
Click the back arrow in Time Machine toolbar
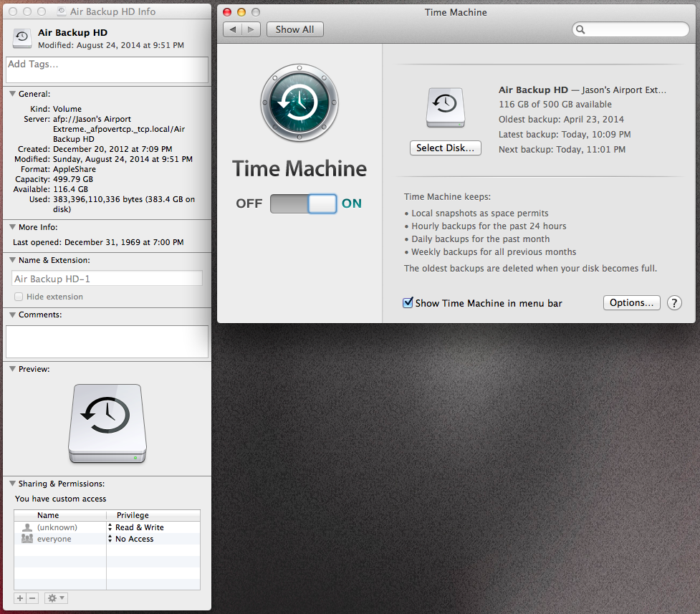(233, 29)
